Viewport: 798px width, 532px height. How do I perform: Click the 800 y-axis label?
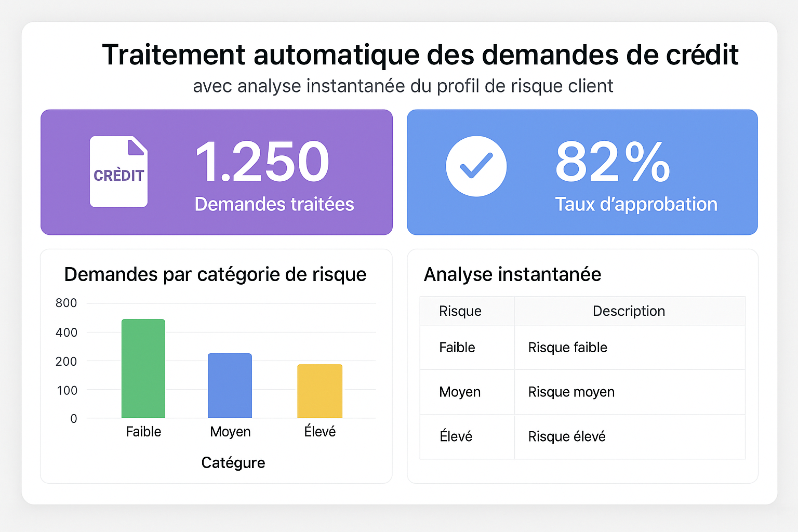tap(66, 303)
